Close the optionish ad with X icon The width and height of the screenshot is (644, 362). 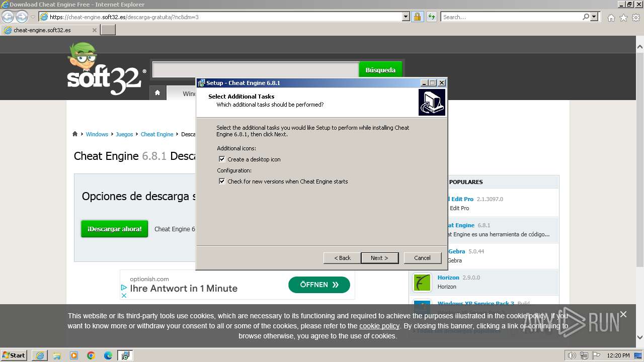pos(124,295)
